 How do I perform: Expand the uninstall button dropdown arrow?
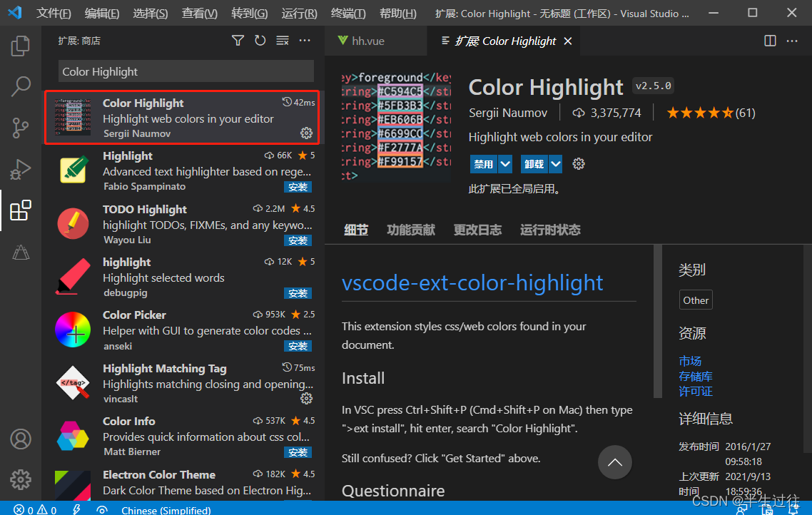click(556, 164)
